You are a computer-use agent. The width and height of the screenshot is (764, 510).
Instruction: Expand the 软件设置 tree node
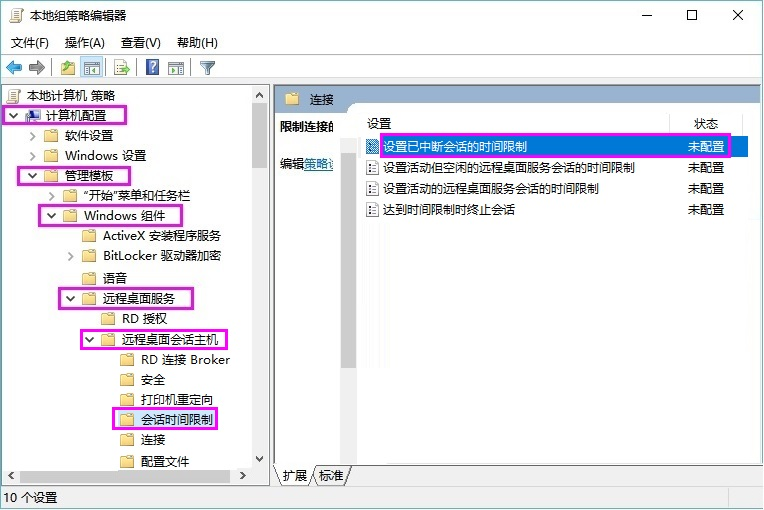32,136
